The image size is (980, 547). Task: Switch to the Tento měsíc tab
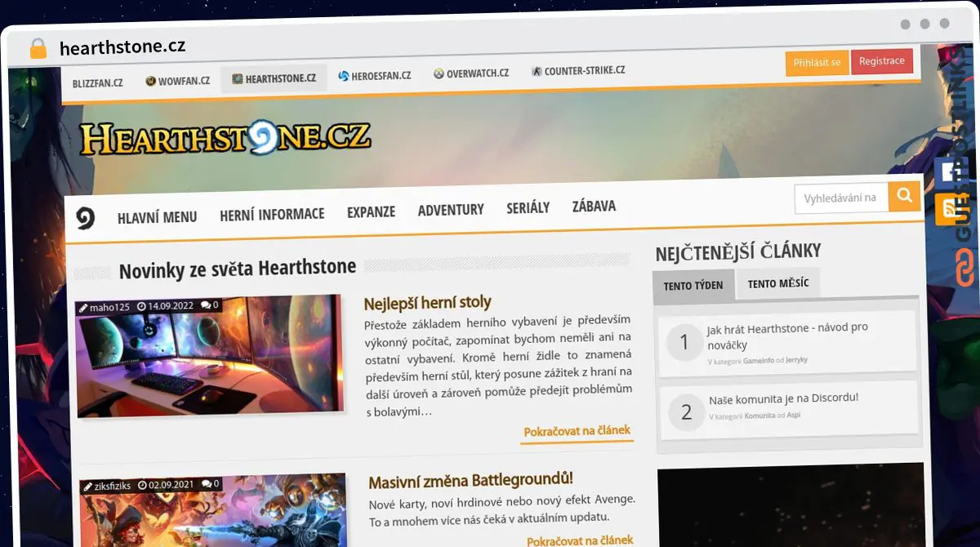(777, 283)
